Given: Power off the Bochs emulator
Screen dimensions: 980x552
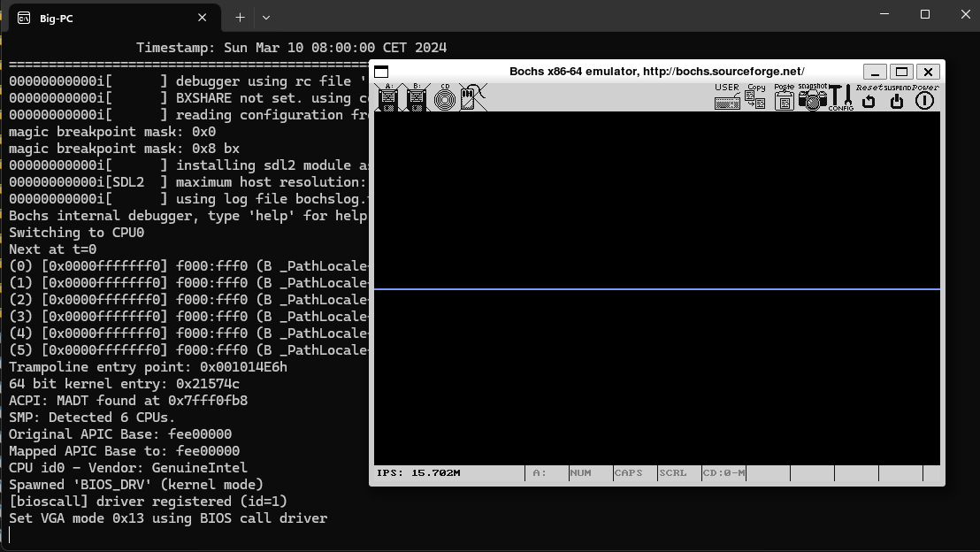Looking at the screenshot, I should [925, 97].
